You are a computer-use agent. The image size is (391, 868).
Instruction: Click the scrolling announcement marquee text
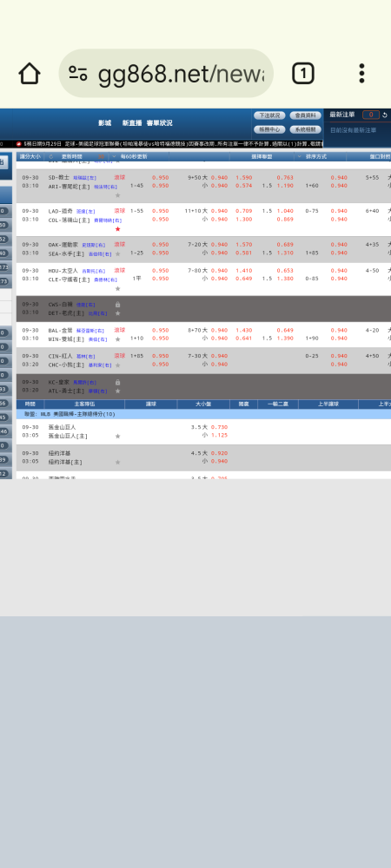173,144
